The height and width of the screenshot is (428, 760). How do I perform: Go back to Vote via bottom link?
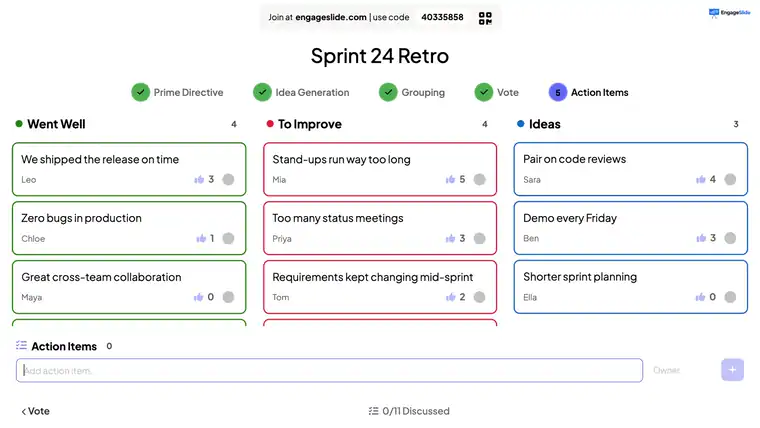click(35, 411)
